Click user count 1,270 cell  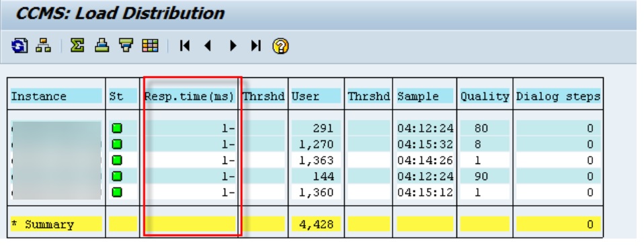pyautogui.click(x=316, y=144)
